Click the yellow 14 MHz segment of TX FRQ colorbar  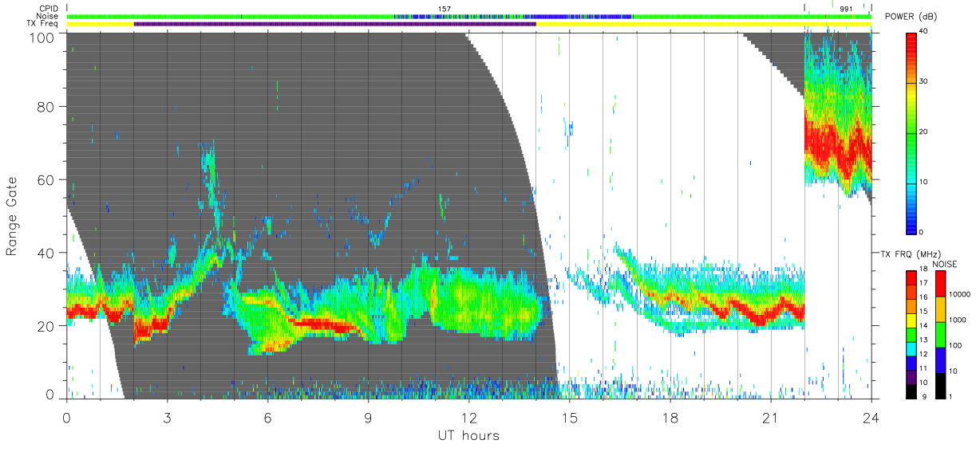coord(911,320)
